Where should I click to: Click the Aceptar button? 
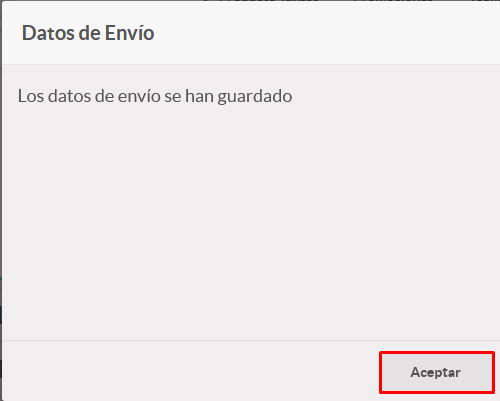[437, 372]
